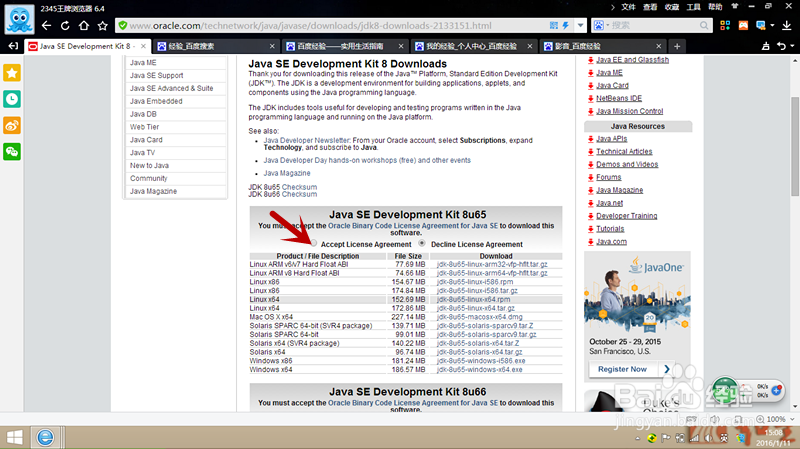Click the blue plus accelerator ball icon
800x449 pixels.
click(x=777, y=390)
